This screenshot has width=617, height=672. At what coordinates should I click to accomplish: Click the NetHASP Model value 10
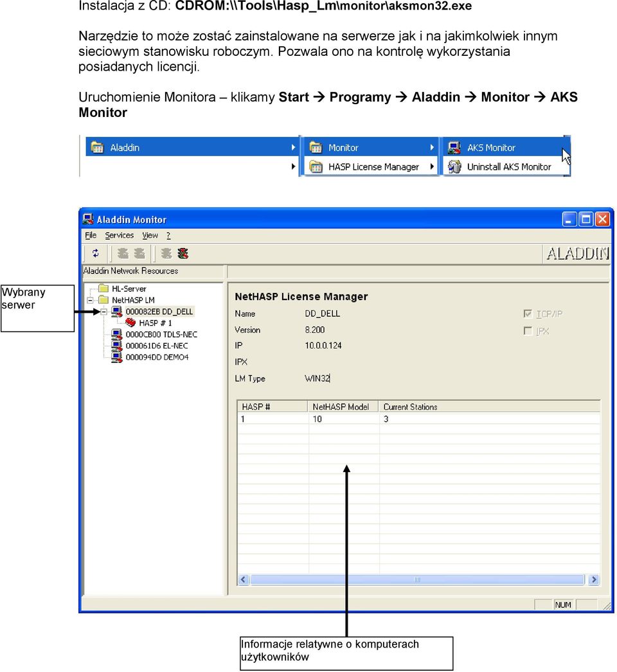pos(317,419)
